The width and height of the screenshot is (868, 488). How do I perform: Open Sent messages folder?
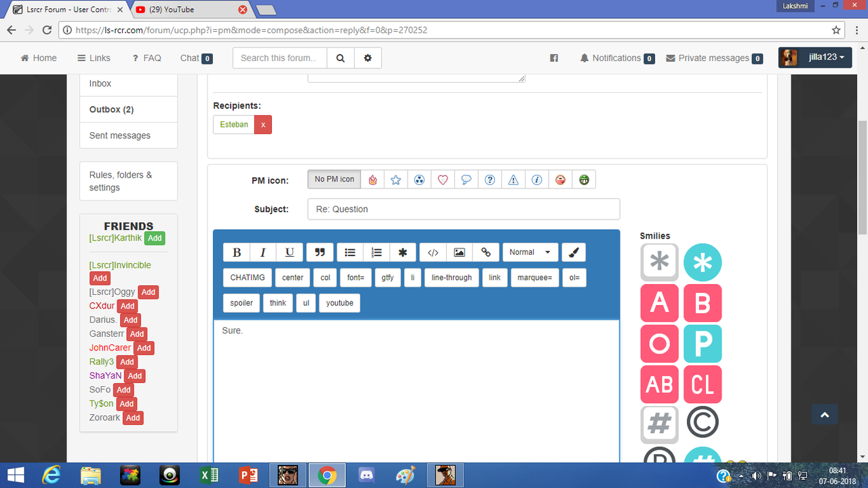click(x=129, y=136)
